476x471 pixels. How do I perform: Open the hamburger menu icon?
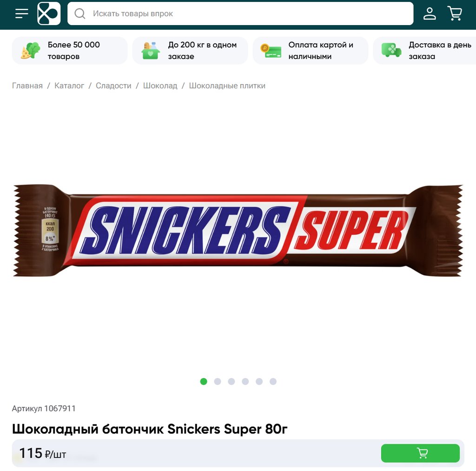(21, 13)
